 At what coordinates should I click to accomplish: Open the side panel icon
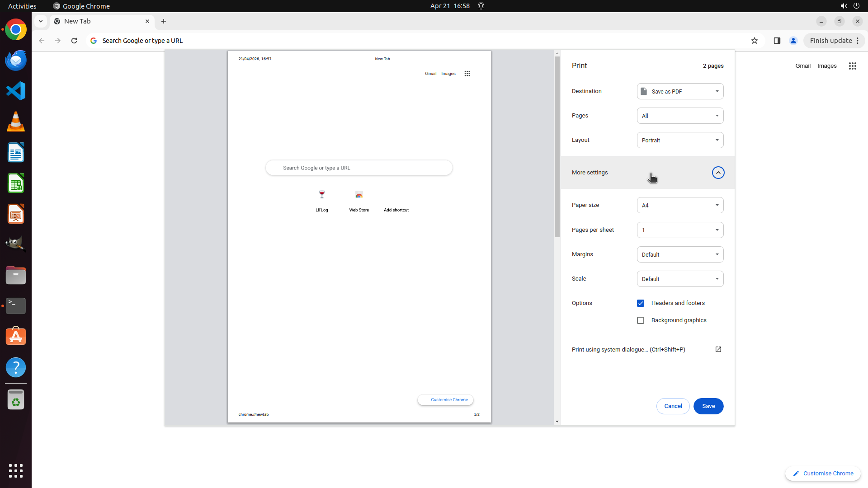point(777,41)
